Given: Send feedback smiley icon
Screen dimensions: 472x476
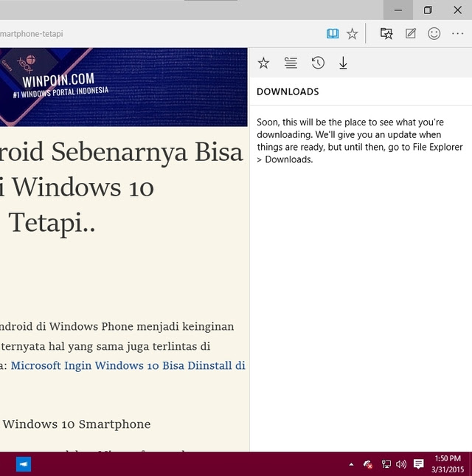Looking at the screenshot, I should [x=434, y=33].
